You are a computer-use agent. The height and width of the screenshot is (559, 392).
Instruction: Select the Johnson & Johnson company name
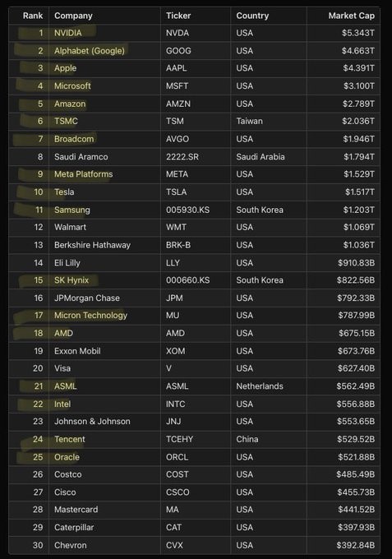click(x=92, y=422)
